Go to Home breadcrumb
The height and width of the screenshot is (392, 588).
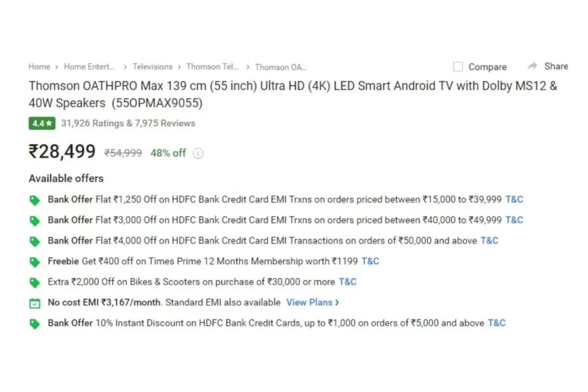(x=40, y=67)
